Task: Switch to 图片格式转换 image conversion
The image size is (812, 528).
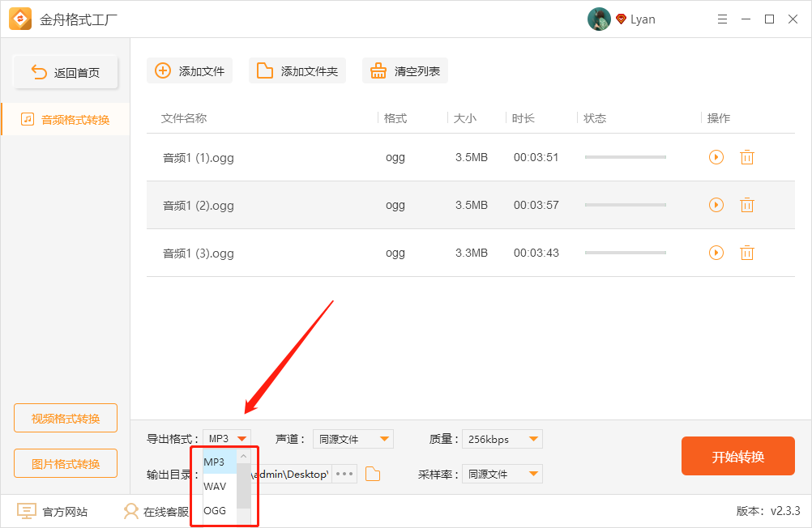Action: 65,463
